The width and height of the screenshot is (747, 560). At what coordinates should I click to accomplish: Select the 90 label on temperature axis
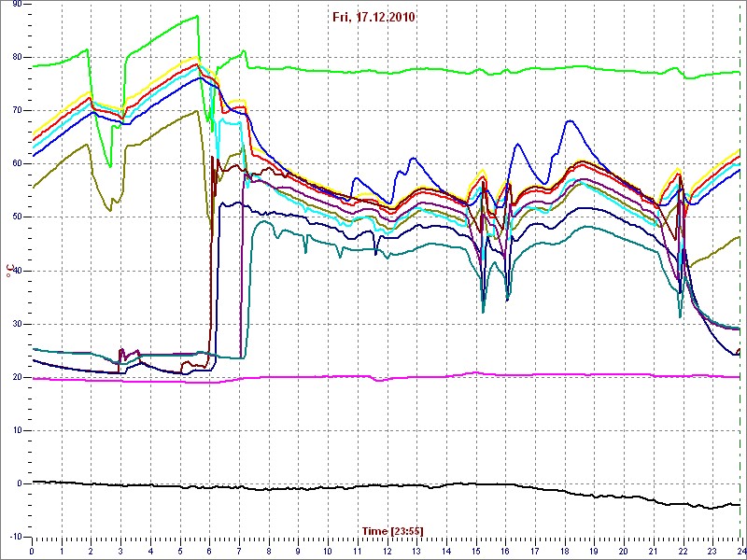[x=17, y=4]
